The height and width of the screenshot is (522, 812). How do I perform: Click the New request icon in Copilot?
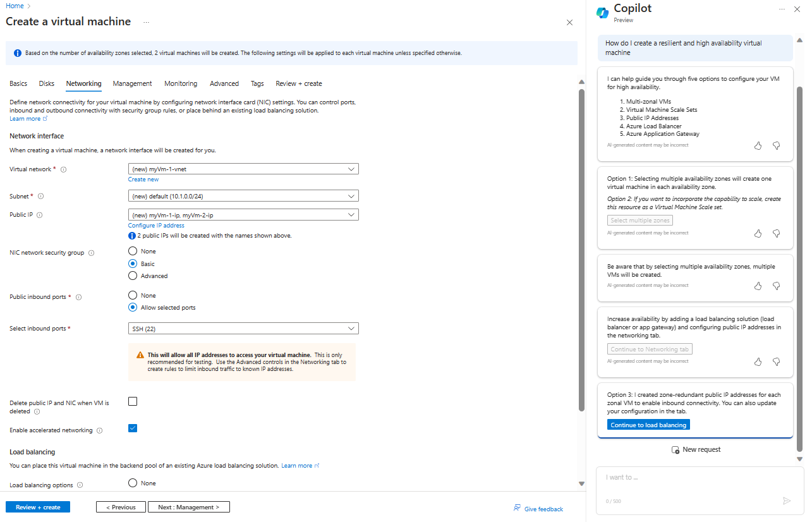click(x=676, y=450)
